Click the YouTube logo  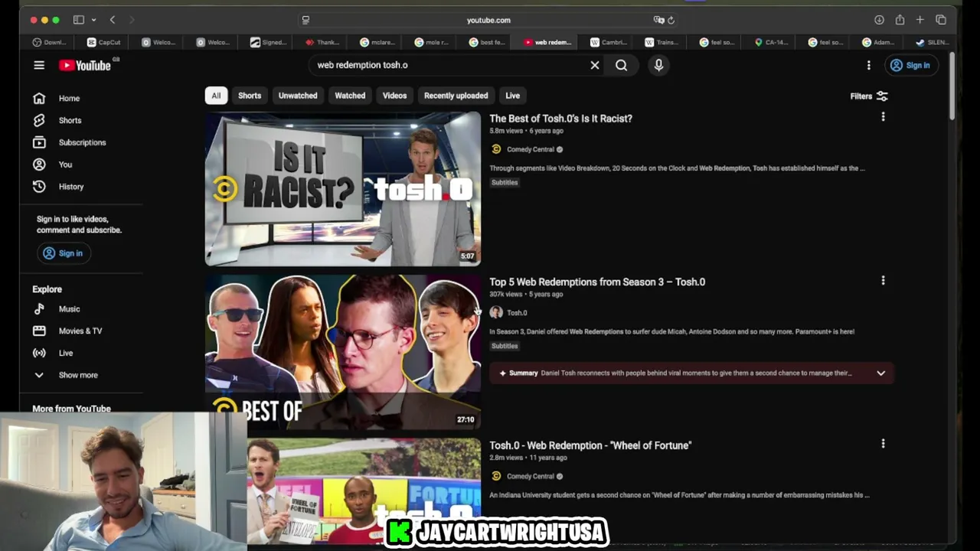(x=85, y=65)
